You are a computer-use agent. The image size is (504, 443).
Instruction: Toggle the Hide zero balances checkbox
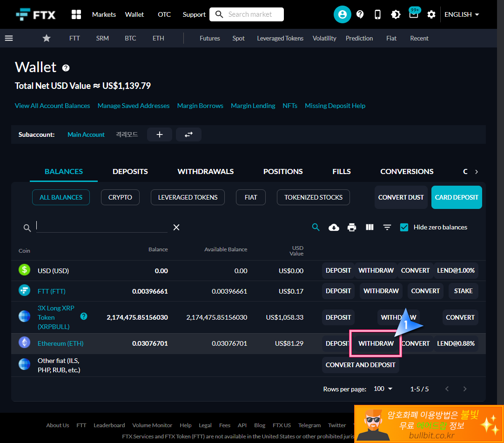coord(404,227)
